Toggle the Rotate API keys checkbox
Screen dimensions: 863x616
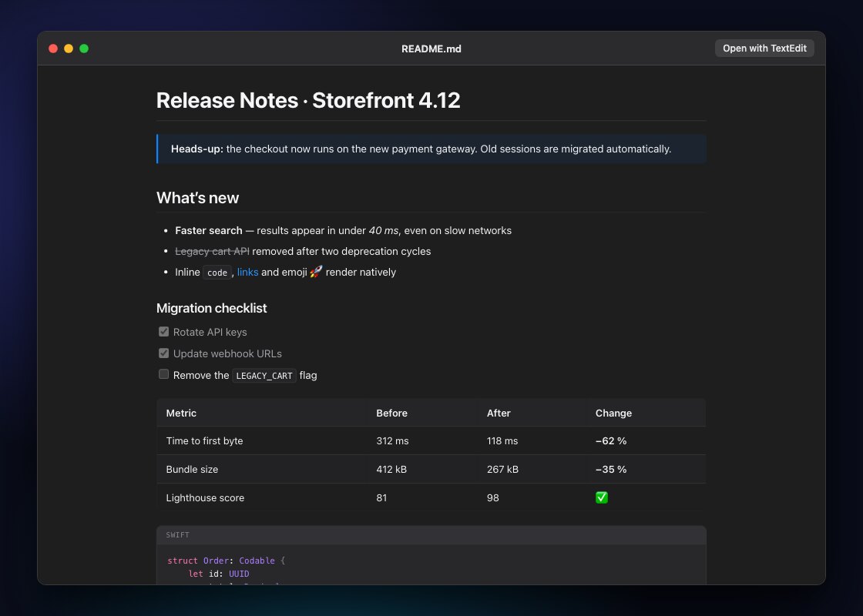tap(163, 332)
